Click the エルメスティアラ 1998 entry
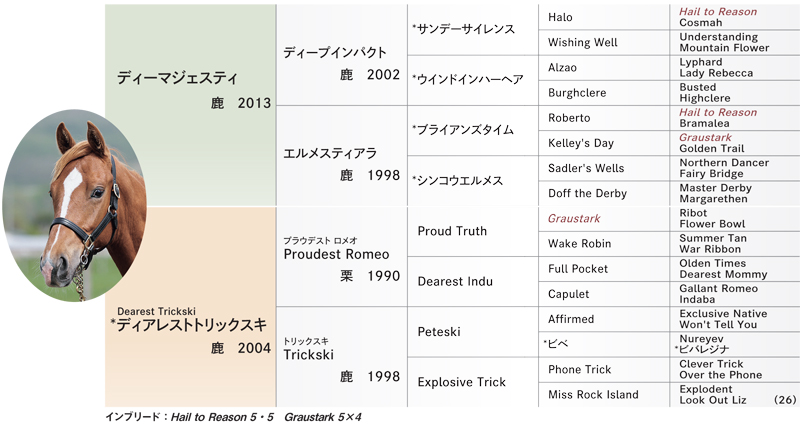The height and width of the screenshot is (425, 800). 342,156
